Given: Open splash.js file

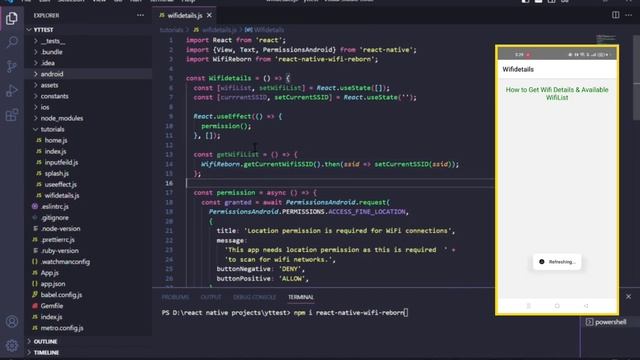Looking at the screenshot, I should point(88,173).
